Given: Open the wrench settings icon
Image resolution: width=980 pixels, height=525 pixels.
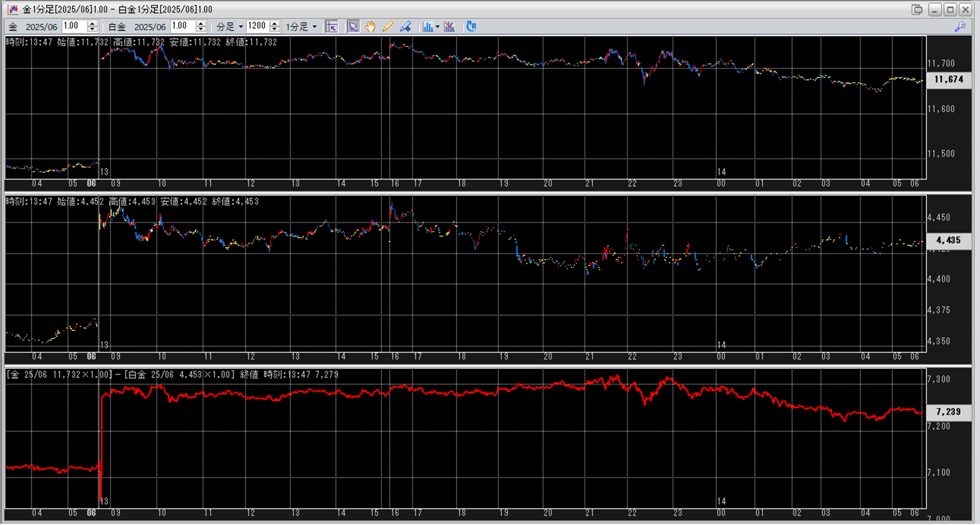Looking at the screenshot, I should (960, 27).
